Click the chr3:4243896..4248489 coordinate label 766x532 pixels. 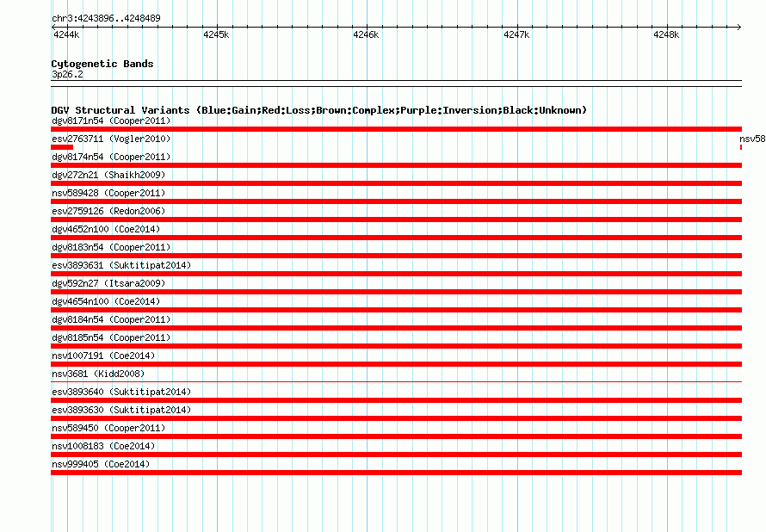coord(106,18)
